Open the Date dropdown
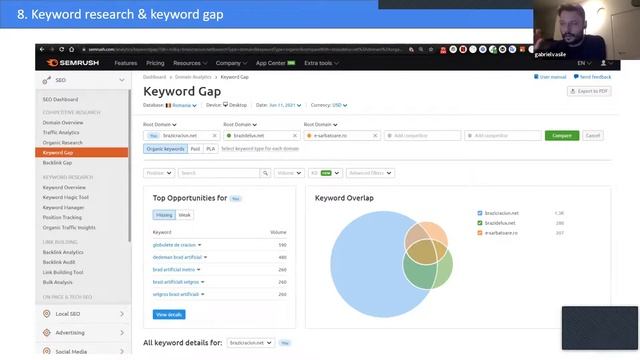This screenshot has width=640, height=360. [285, 105]
